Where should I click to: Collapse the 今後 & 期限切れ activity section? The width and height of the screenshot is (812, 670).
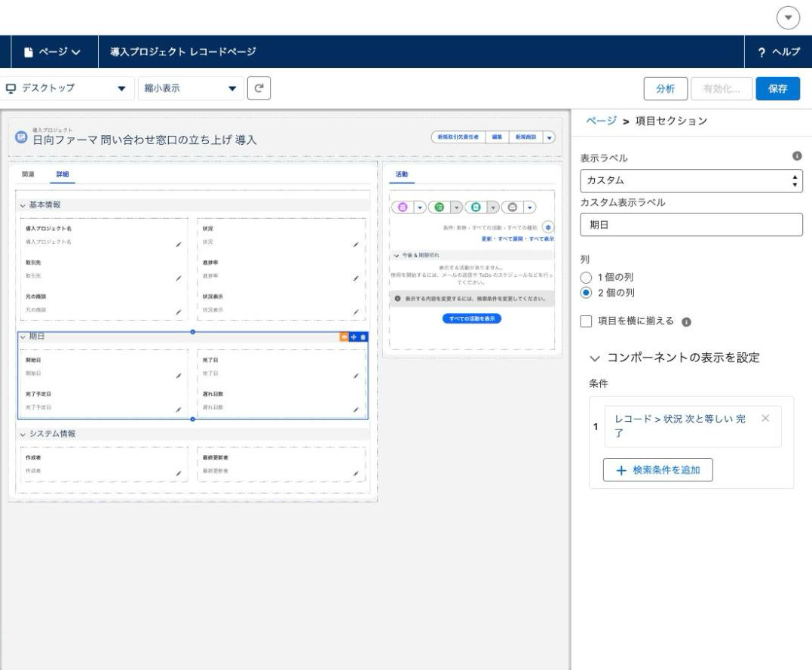click(x=397, y=256)
